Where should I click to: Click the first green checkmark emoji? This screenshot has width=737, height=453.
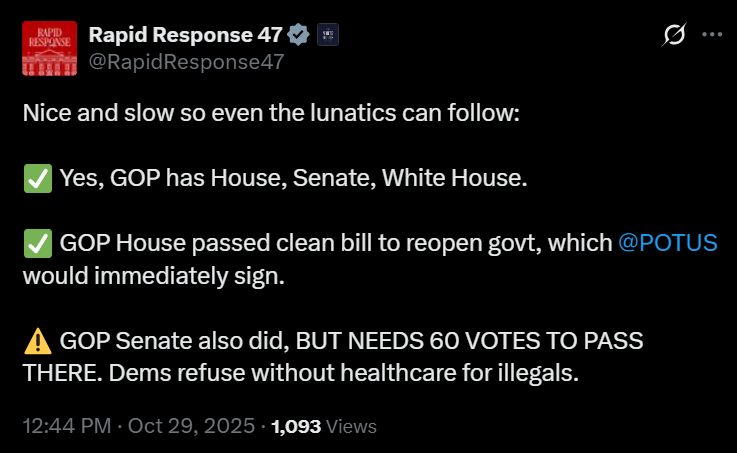click(38, 179)
